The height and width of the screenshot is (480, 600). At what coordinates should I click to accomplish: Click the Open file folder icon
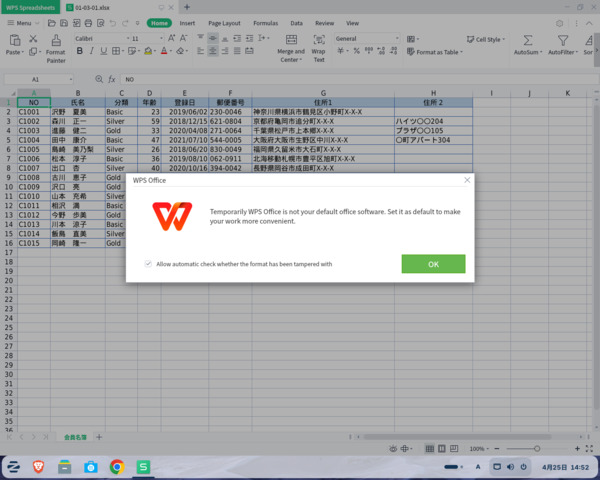(51, 23)
